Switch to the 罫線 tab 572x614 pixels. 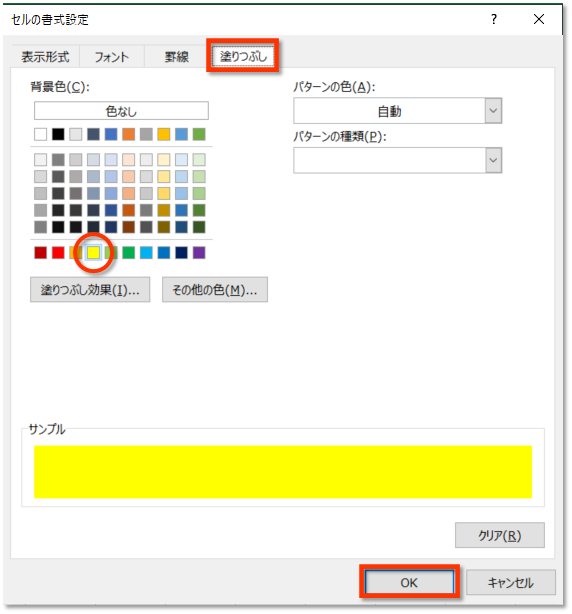(177, 57)
